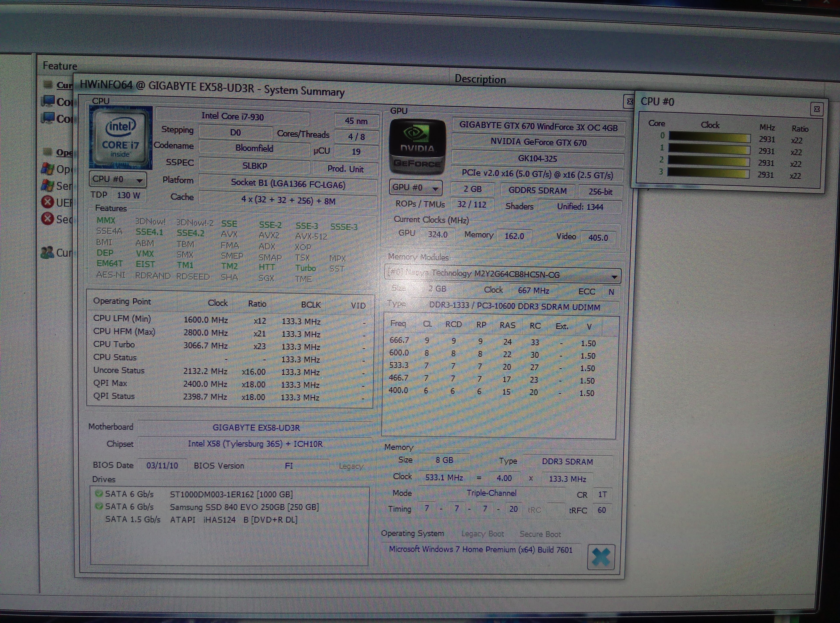Click the small close icon of System Summary title area
This screenshot has width=840, height=623.
(x=630, y=101)
